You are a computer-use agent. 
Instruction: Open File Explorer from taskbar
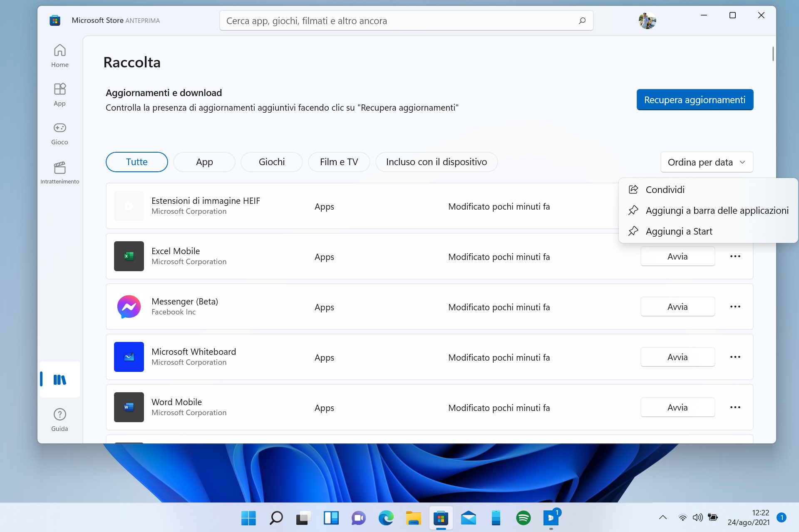coord(413,518)
